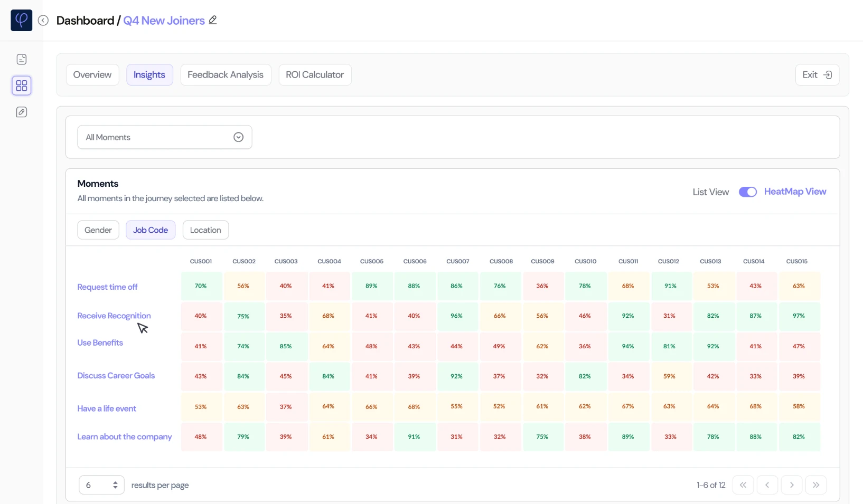Jump to last page of results
The image size is (863, 504).
(x=816, y=485)
